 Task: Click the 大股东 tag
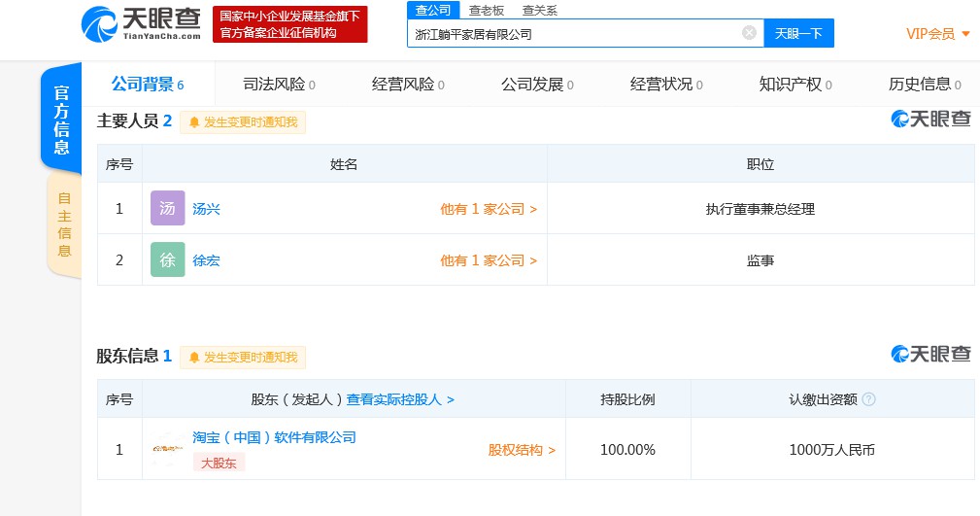tap(219, 463)
